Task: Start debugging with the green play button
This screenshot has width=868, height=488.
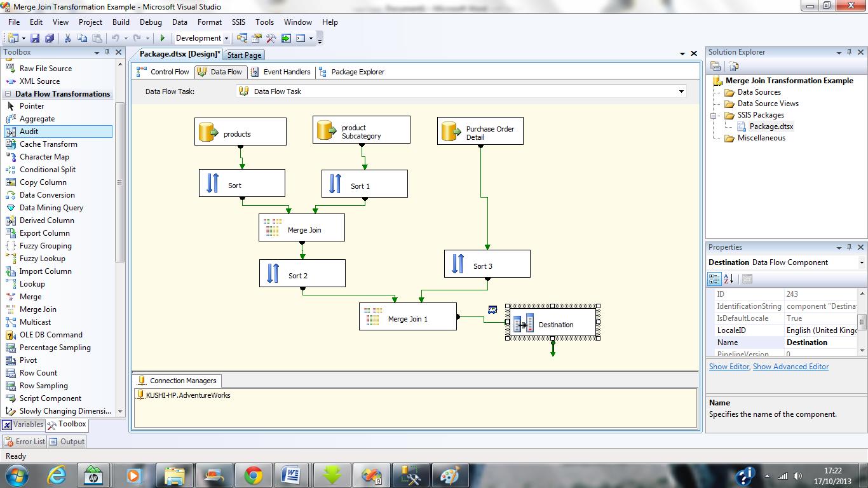Action: [x=163, y=38]
